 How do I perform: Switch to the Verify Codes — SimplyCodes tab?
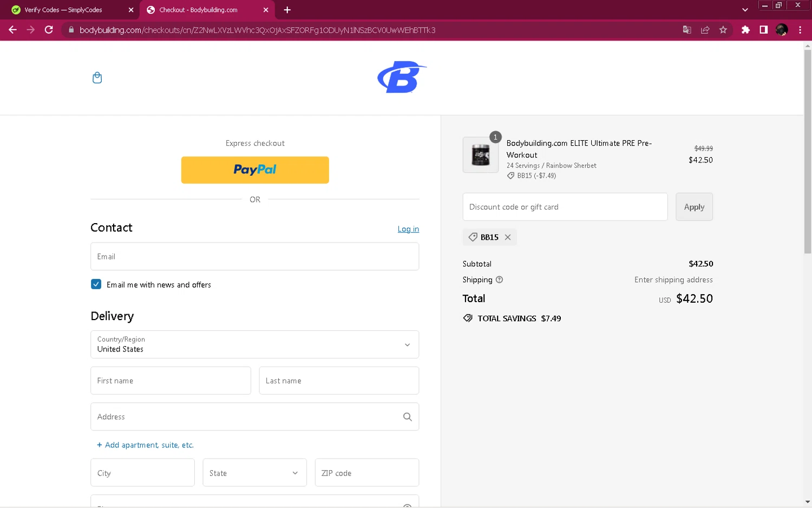69,10
